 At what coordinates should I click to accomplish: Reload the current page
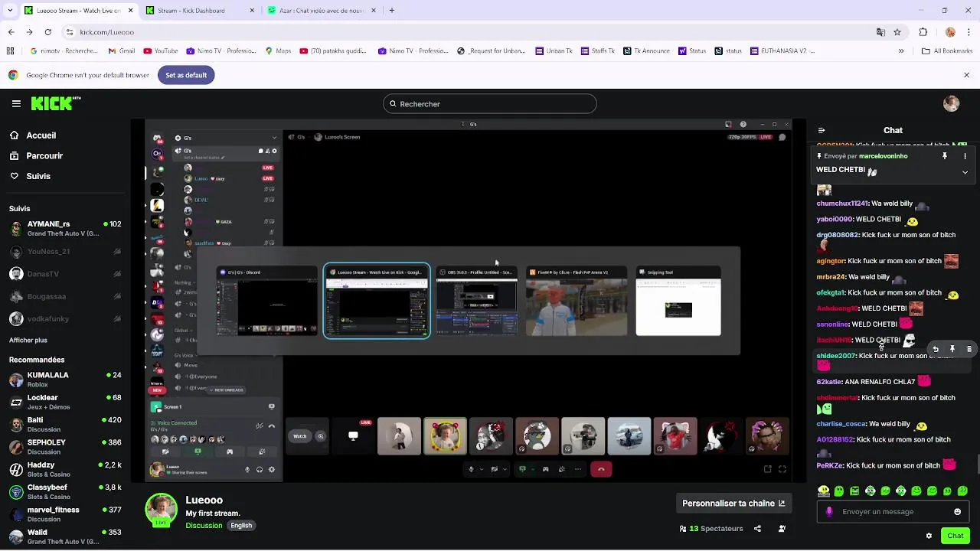click(x=48, y=32)
